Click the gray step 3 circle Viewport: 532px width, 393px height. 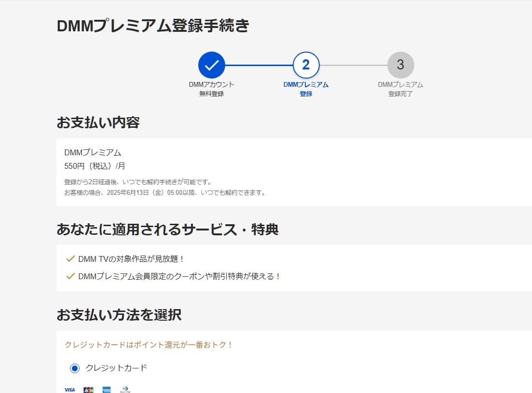pyautogui.click(x=400, y=65)
